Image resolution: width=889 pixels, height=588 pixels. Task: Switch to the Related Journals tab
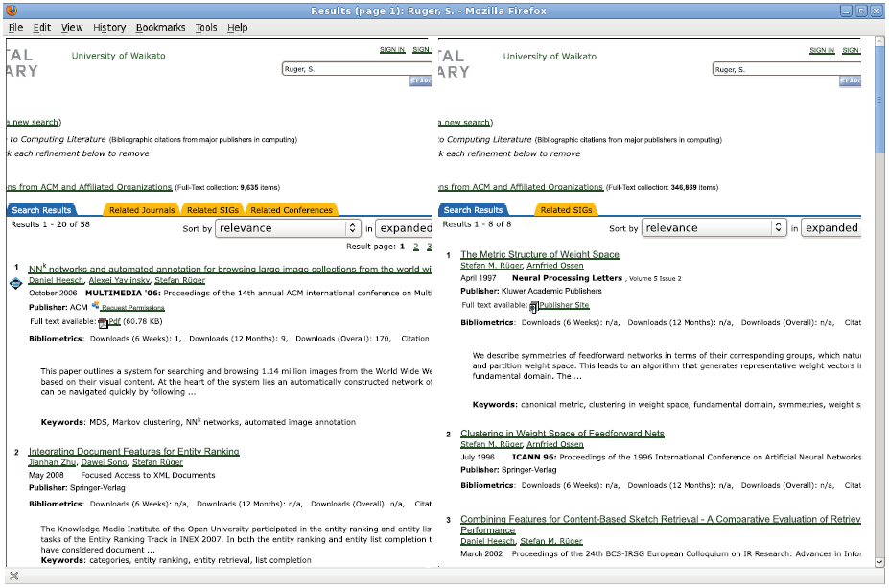pyautogui.click(x=142, y=210)
